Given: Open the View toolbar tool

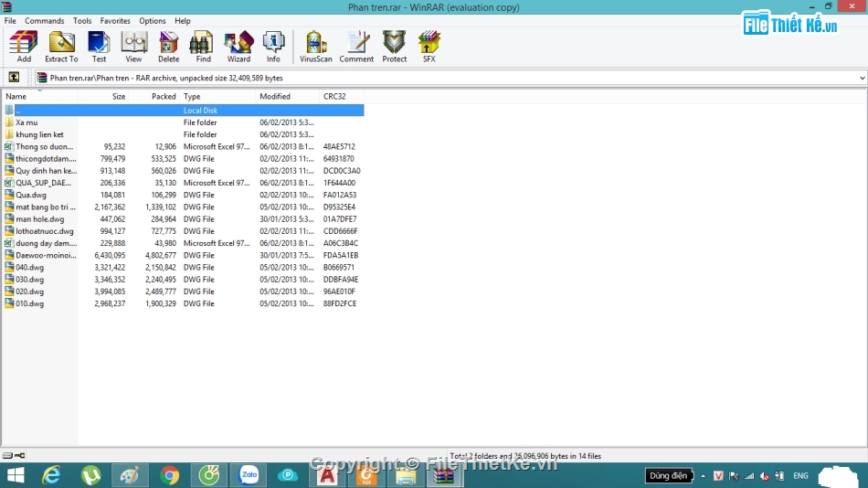Looking at the screenshot, I should coord(133,47).
